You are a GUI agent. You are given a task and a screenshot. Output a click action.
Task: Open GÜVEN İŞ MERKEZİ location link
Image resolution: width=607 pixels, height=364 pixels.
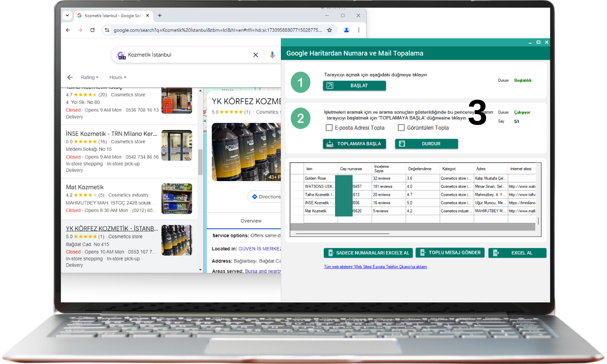coord(259,249)
